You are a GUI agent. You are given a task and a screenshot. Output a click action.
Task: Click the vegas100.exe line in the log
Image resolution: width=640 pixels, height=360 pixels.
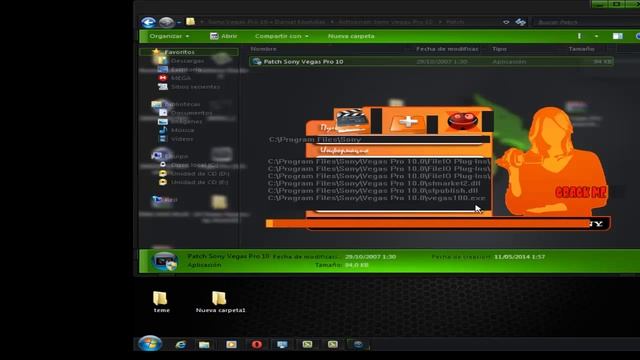click(377, 198)
